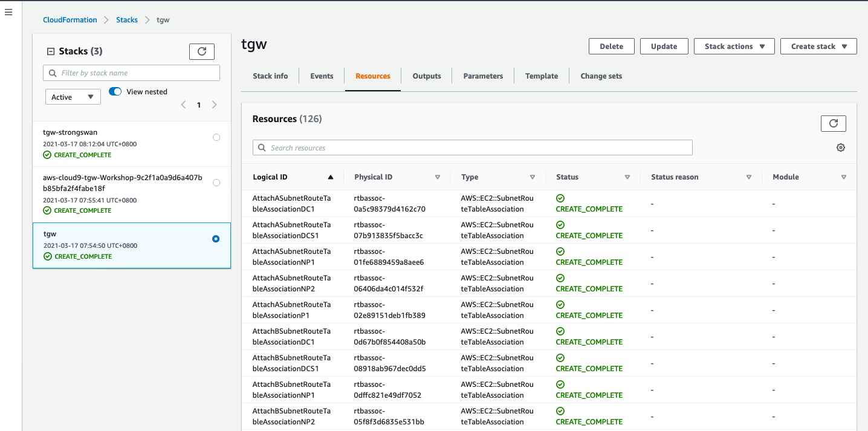Viewport: 868px width, 431px height.
Task: Sort by Logical ID column arrow
Action: tap(330, 177)
